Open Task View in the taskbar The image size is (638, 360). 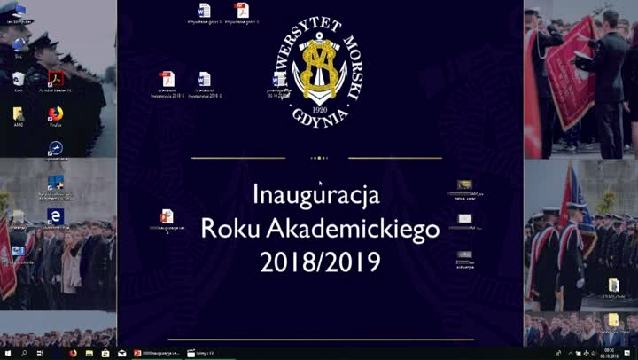click(40, 353)
